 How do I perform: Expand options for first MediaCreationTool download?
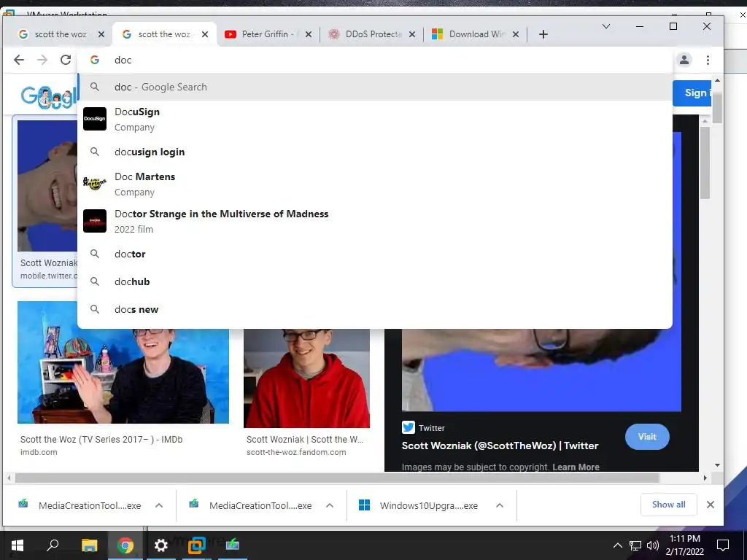pyautogui.click(x=159, y=506)
